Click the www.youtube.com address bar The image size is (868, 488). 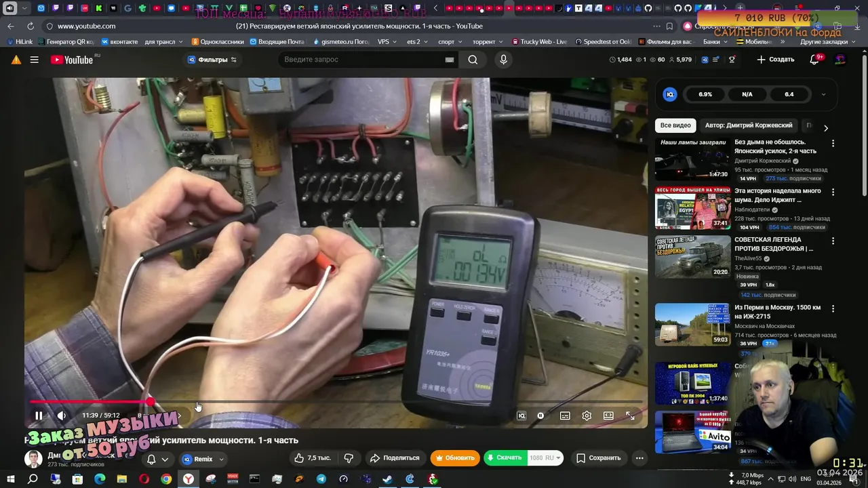coord(86,26)
